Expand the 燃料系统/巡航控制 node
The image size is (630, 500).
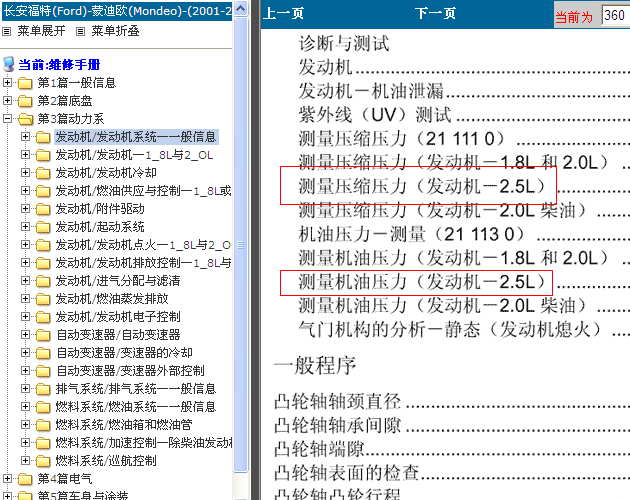25,460
